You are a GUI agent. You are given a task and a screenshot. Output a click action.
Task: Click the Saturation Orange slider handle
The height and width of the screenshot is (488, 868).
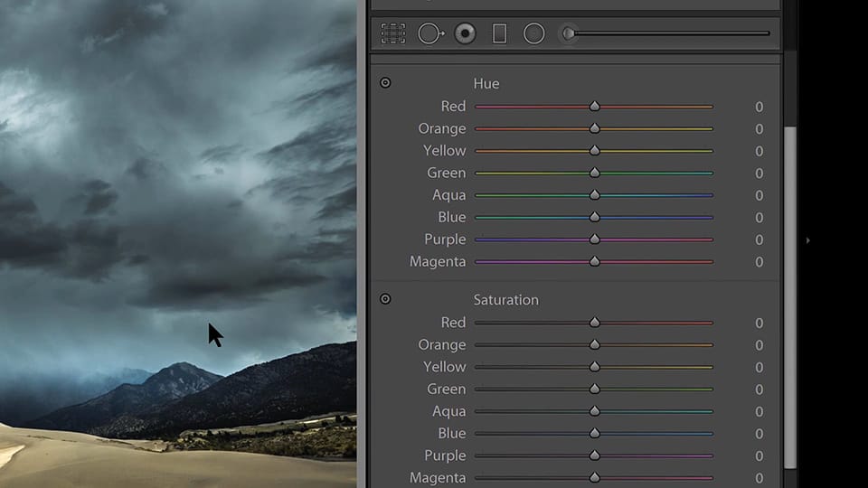(595, 344)
